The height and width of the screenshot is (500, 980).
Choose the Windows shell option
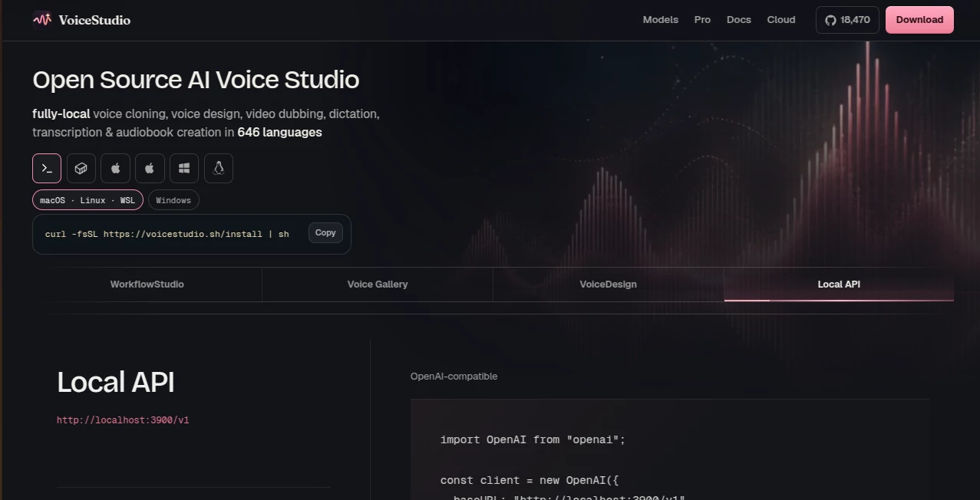[x=173, y=200]
